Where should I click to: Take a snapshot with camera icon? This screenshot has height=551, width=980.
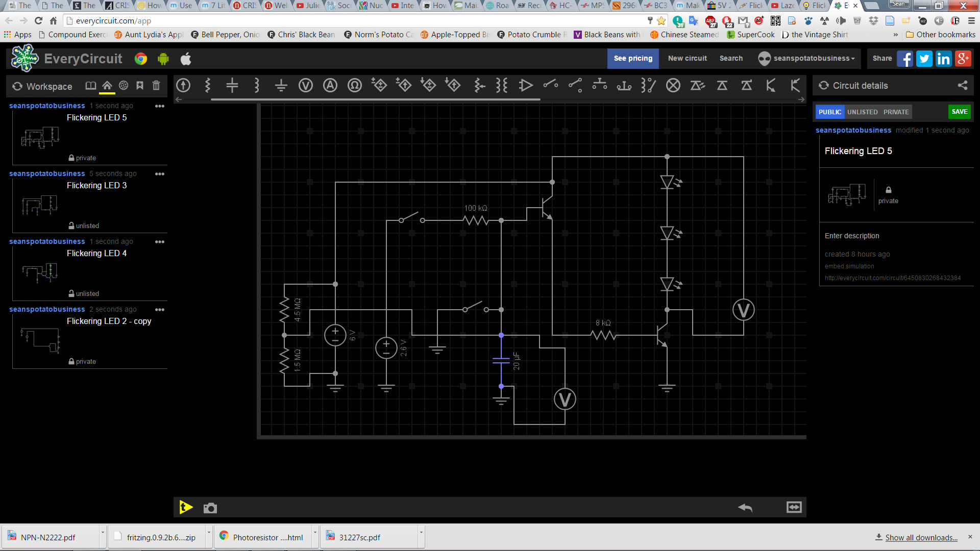210,508
